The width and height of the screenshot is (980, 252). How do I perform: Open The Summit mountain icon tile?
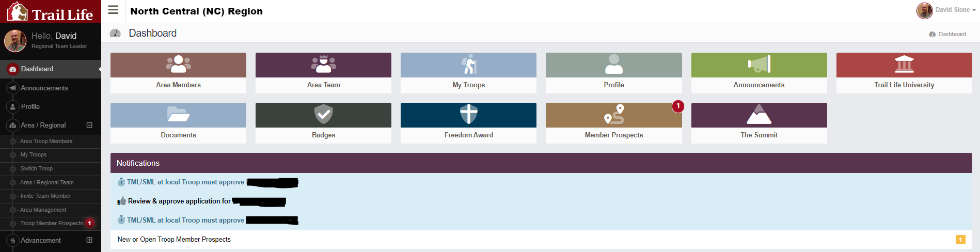(759, 114)
